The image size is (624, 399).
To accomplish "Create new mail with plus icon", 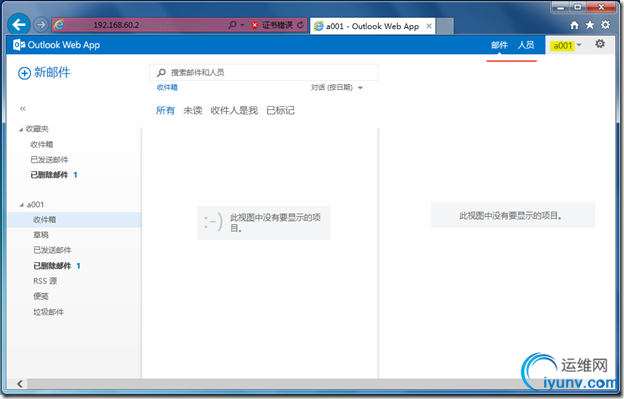I will (x=24, y=73).
